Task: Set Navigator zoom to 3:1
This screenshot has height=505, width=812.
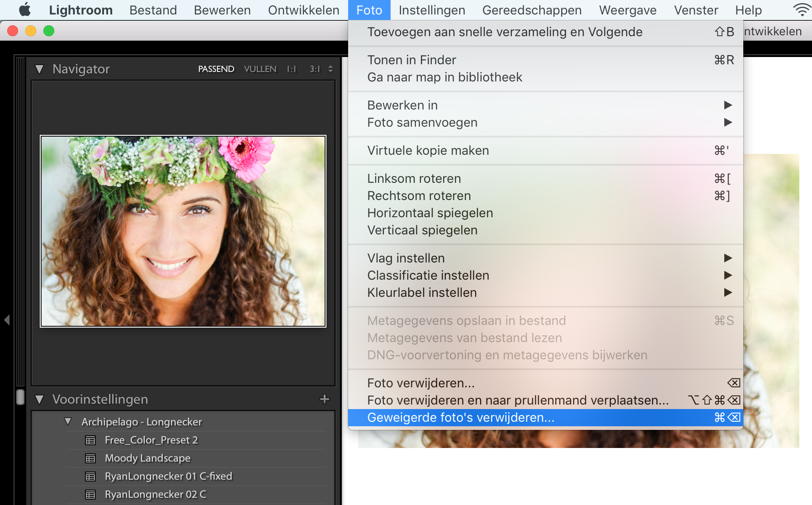Action: pos(315,69)
